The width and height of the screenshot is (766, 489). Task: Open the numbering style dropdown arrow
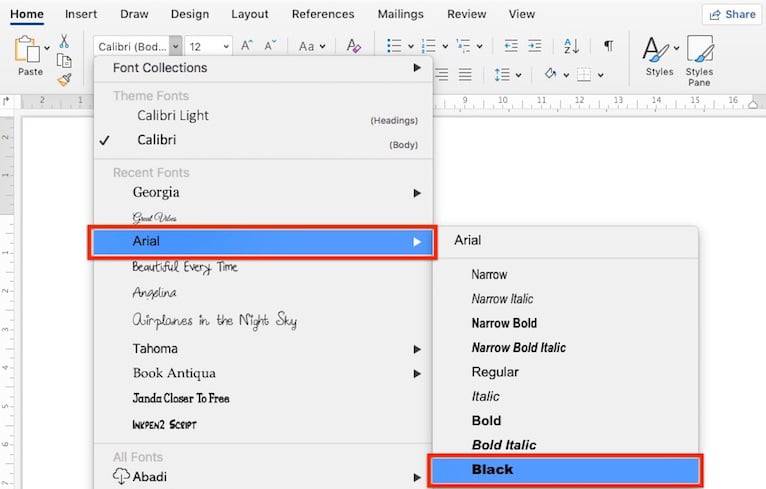[x=445, y=46]
